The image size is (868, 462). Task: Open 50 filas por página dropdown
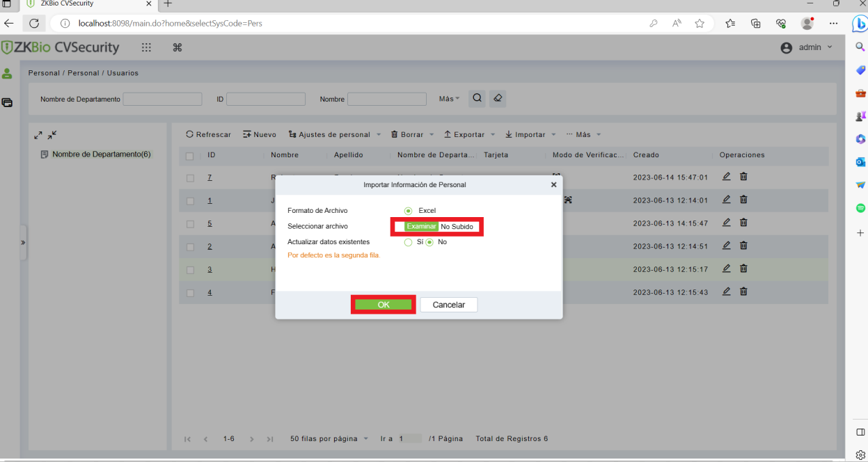click(x=329, y=439)
